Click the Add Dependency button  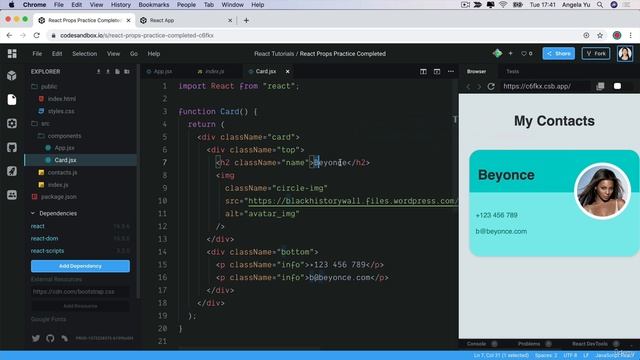pos(80,266)
